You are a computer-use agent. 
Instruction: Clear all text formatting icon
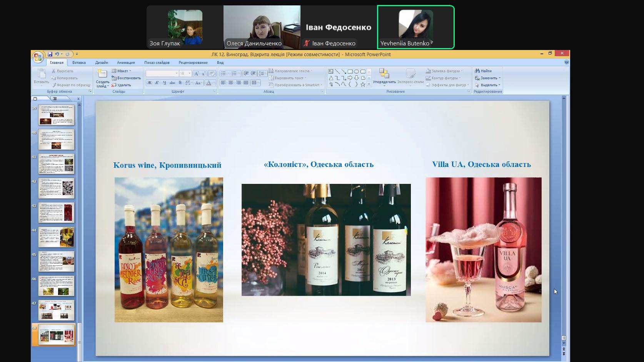pyautogui.click(x=212, y=73)
